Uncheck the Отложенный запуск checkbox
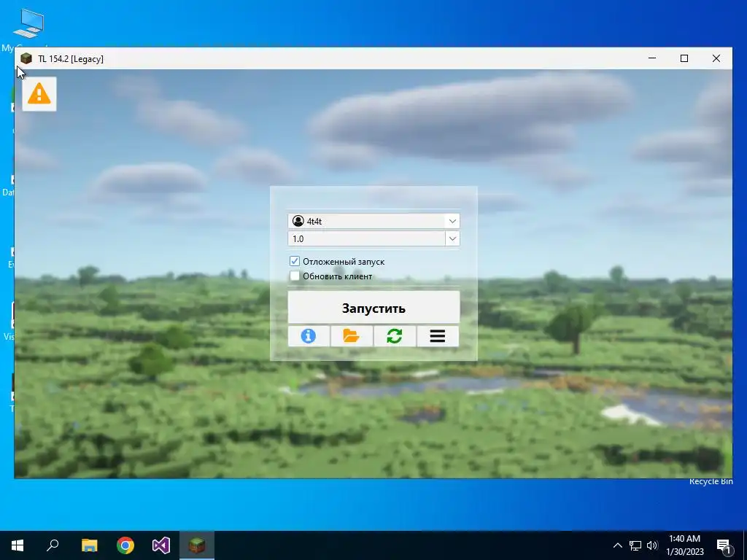The height and width of the screenshot is (560, 747). (x=295, y=261)
